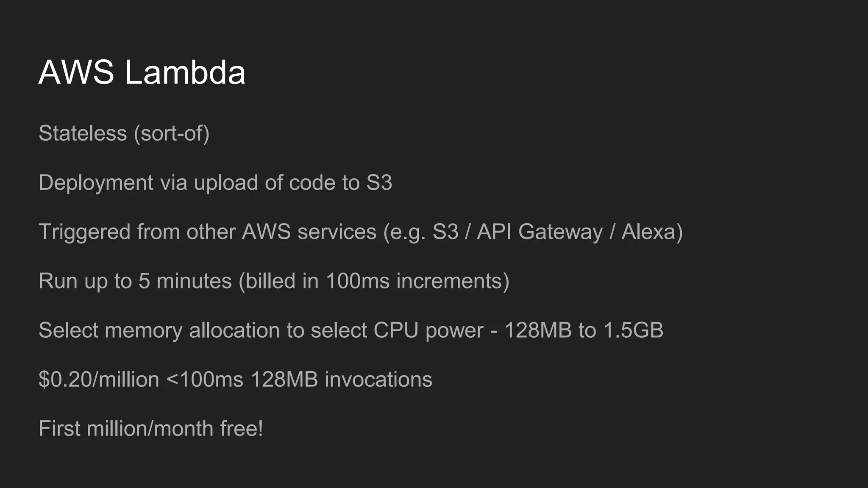Click the 'Run up to 5 minutes' line
Viewport: 868px width, 488px height.
pos(273,281)
